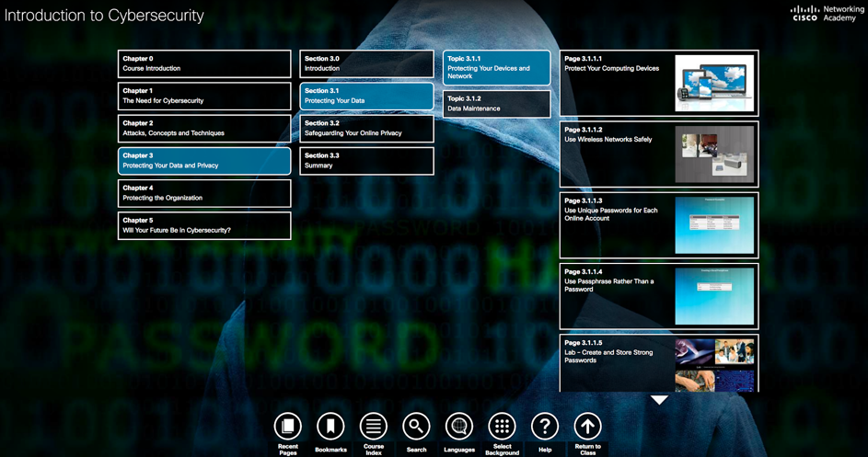
Task: Open the Course Index icon
Action: click(373, 426)
